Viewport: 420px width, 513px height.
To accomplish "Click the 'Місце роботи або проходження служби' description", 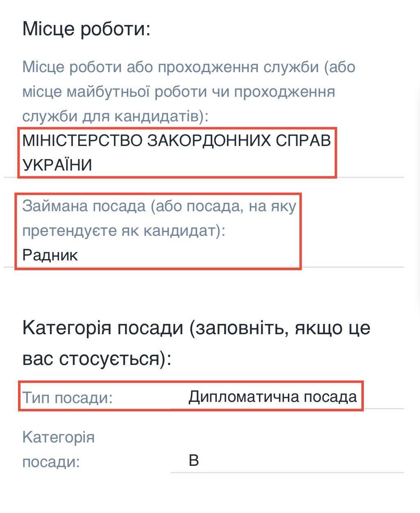I will (x=188, y=91).
